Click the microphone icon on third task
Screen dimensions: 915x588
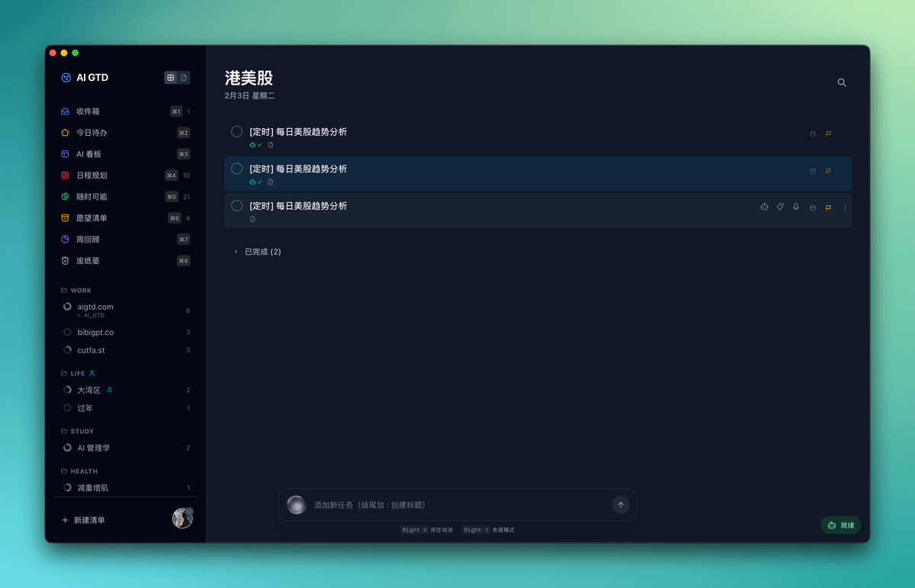click(796, 207)
